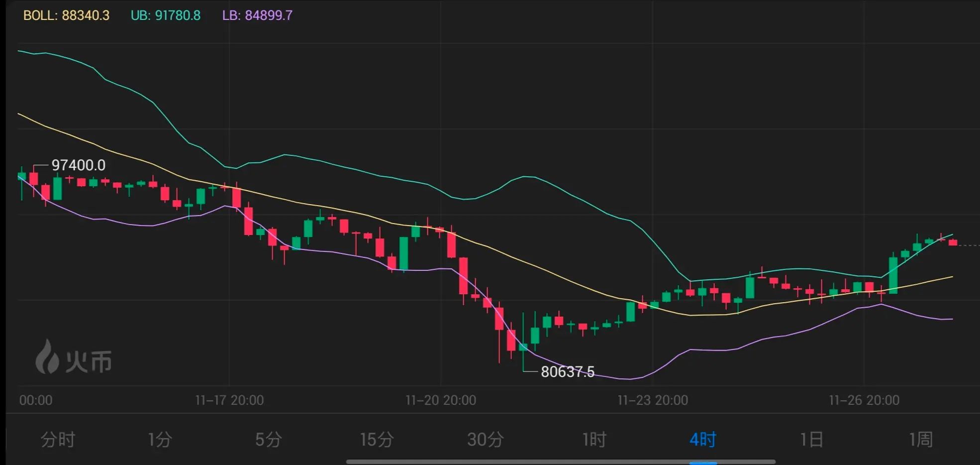Click the UB: 91780.8 upper band value

point(166,15)
